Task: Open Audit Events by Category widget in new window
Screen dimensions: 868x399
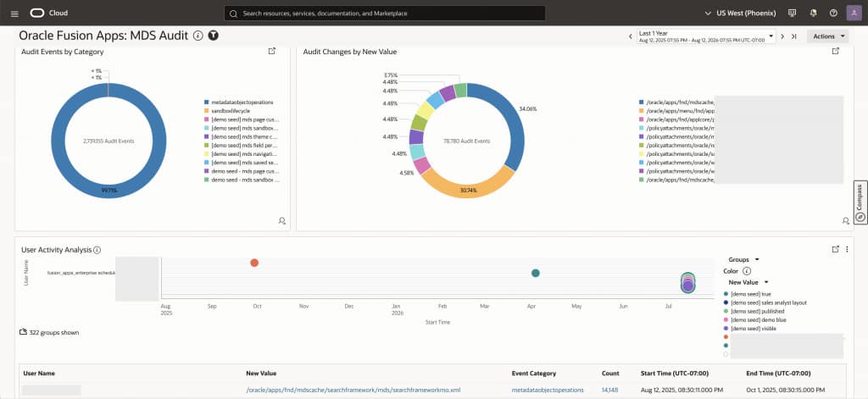Action: [272, 51]
